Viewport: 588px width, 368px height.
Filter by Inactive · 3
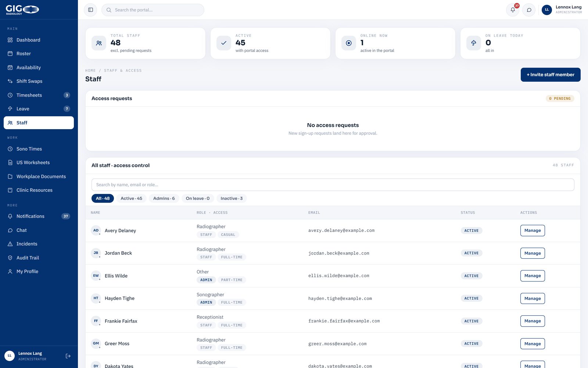pyautogui.click(x=232, y=198)
